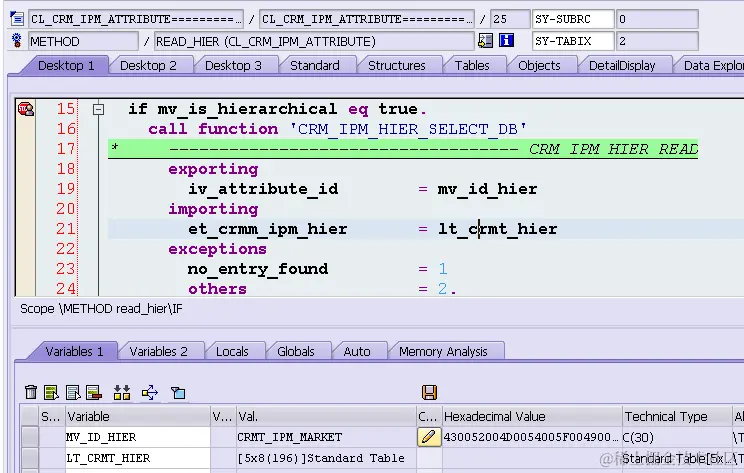
Task: Open the Structures tab
Action: [397, 65]
